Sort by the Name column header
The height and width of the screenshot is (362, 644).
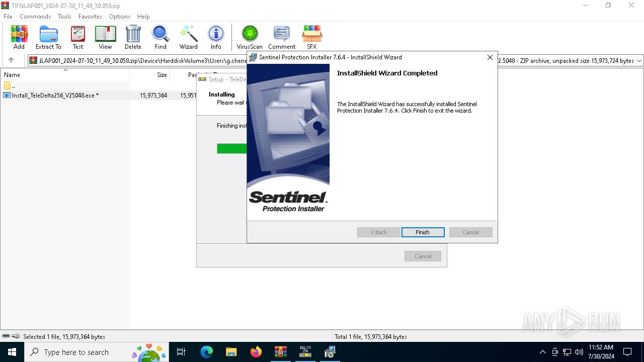coord(65,74)
